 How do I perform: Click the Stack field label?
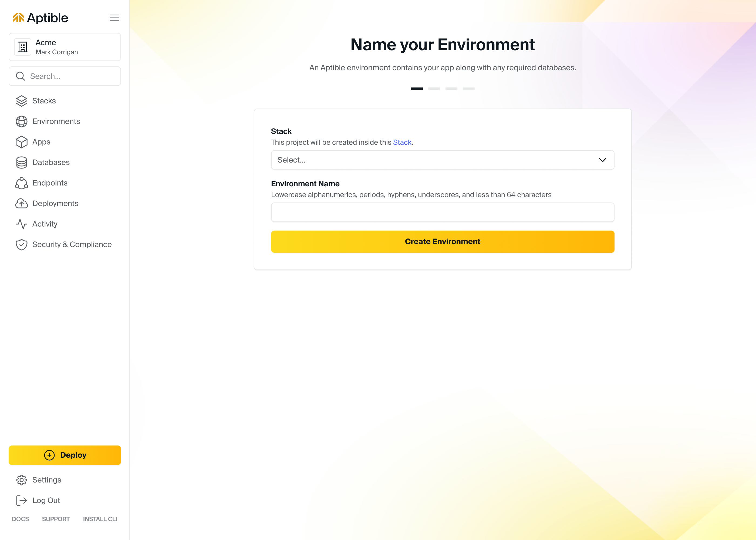click(281, 131)
